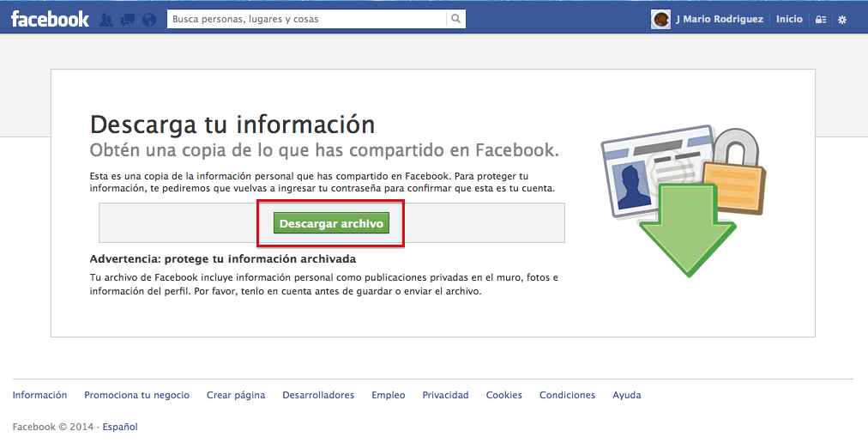868x443 pixels.
Task: Open the Ayuda footer link
Action: pos(627,395)
